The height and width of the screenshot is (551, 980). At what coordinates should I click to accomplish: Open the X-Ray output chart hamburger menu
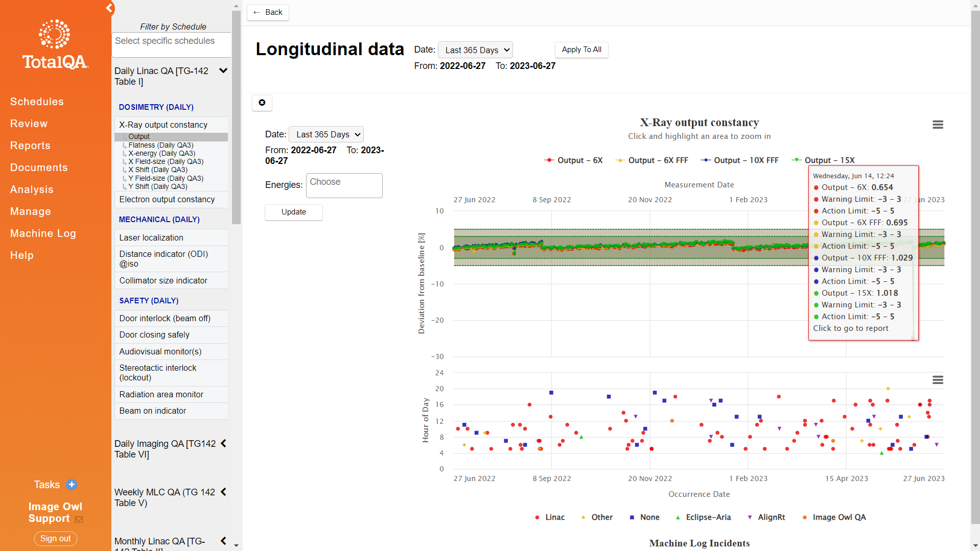click(x=938, y=125)
